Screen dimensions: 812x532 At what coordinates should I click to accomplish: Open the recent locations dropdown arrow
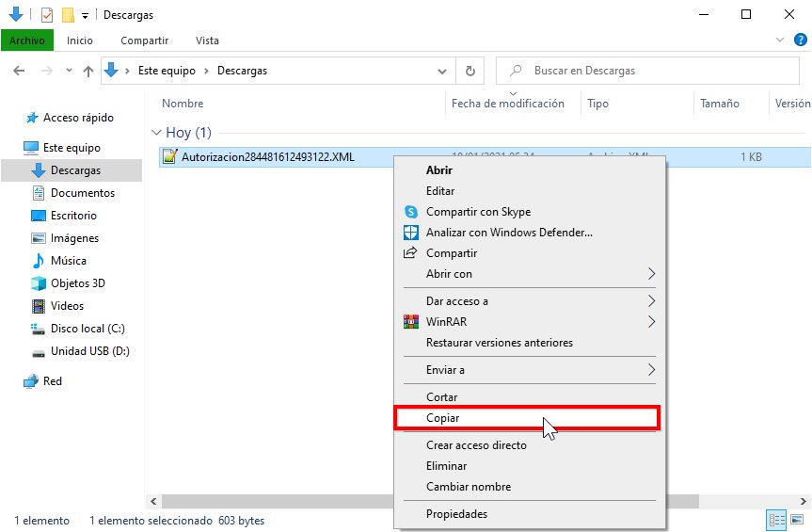[68, 71]
